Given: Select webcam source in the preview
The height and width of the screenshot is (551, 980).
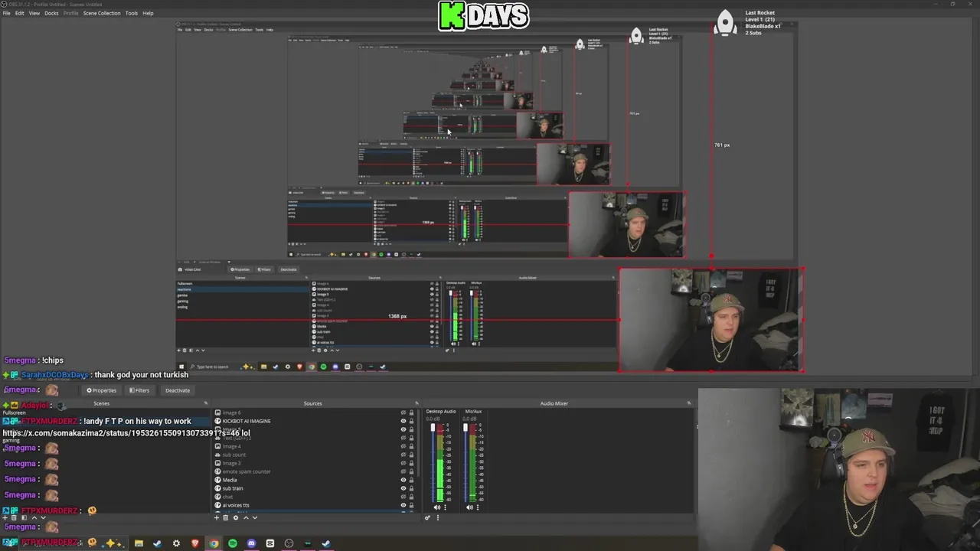Looking at the screenshot, I should click(711, 320).
